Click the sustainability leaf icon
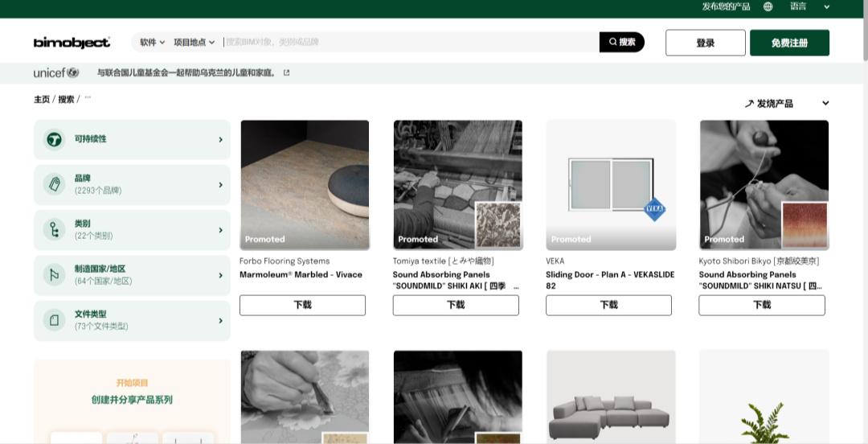The width and height of the screenshot is (868, 444). (x=55, y=139)
